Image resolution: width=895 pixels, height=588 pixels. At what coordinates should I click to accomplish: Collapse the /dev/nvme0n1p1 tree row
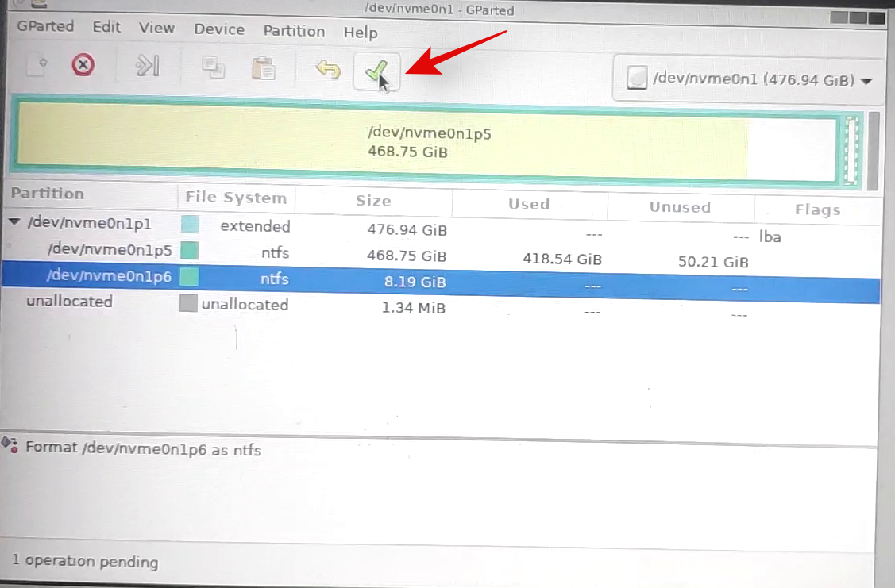(x=14, y=221)
